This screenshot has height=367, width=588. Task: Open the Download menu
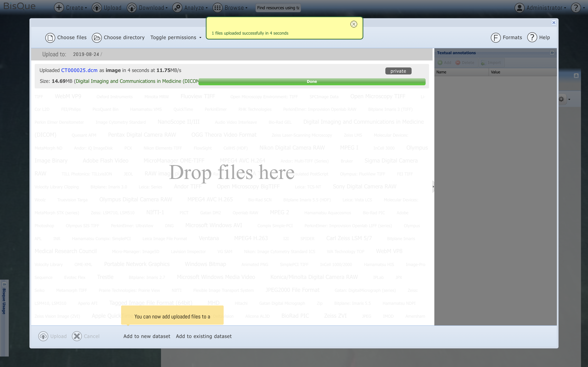click(x=147, y=8)
